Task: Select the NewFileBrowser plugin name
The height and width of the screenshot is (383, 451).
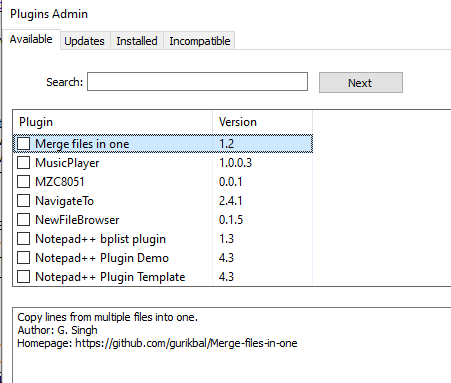Action: [x=77, y=220]
